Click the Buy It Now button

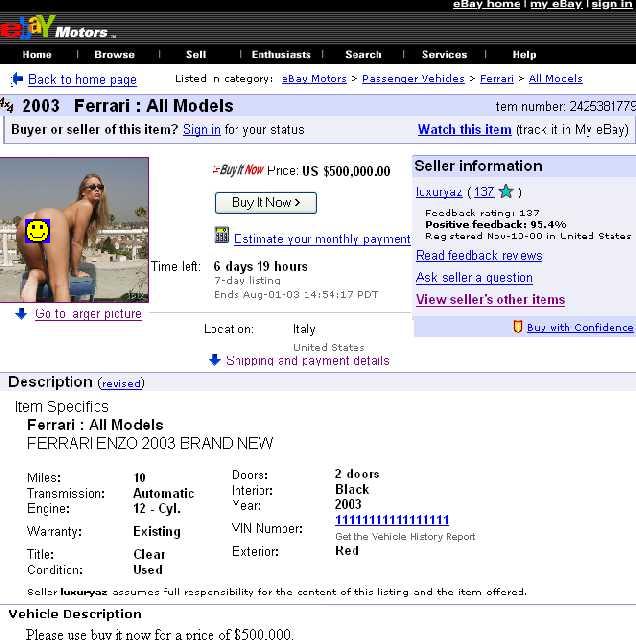[x=266, y=203]
